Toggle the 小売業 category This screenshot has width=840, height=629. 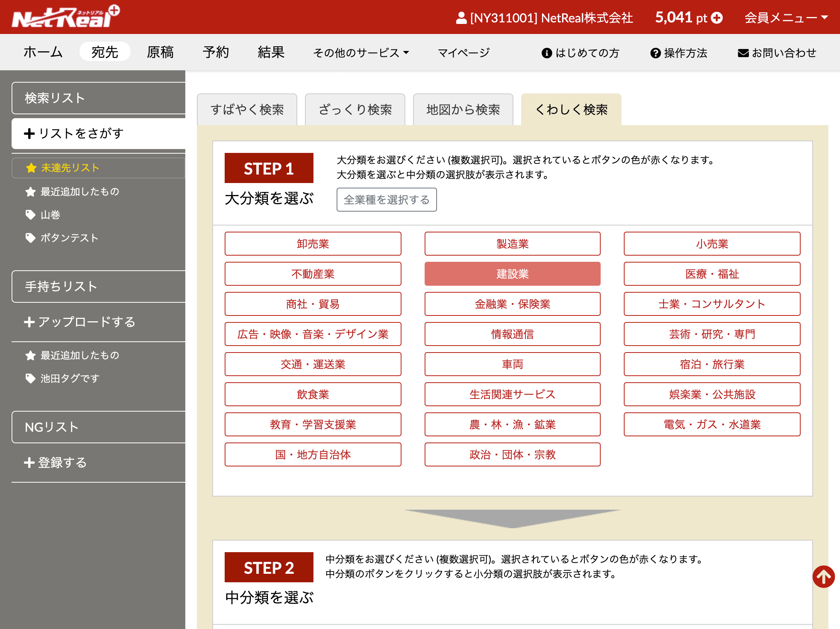point(712,244)
